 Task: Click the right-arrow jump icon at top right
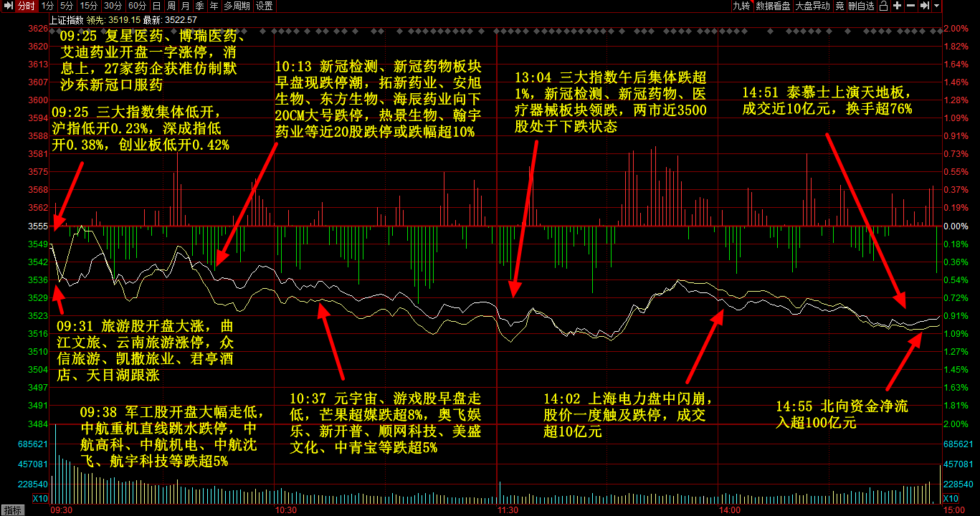[x=924, y=6]
